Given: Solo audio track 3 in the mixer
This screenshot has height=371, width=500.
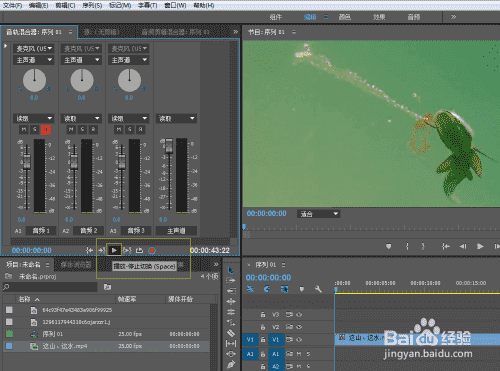Looking at the screenshot, I should coord(130,129).
